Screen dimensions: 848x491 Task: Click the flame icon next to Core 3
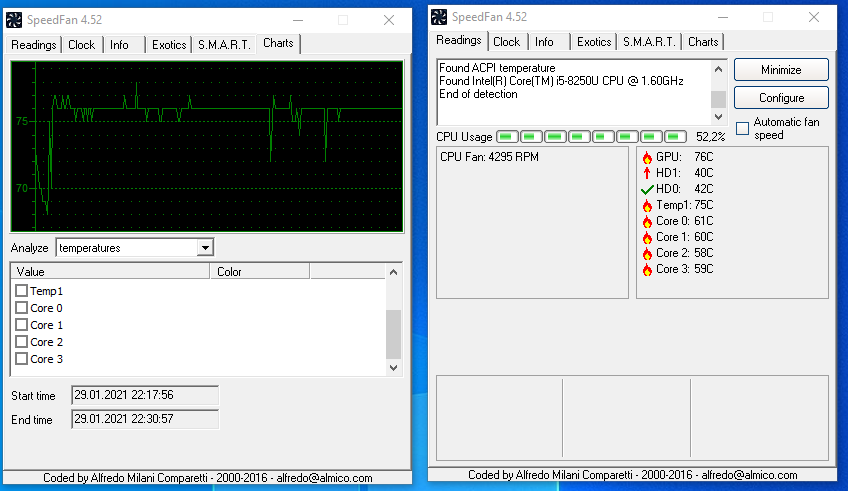point(647,269)
